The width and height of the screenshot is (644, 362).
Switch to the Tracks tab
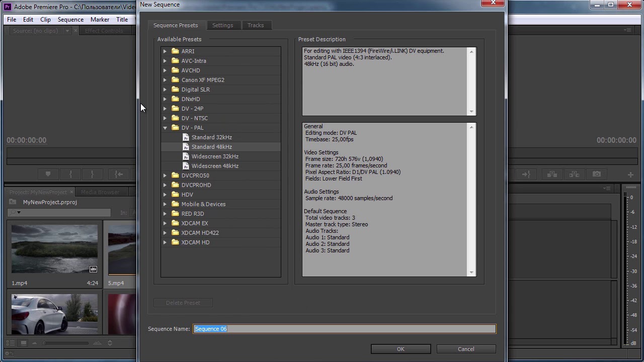pyautogui.click(x=256, y=25)
